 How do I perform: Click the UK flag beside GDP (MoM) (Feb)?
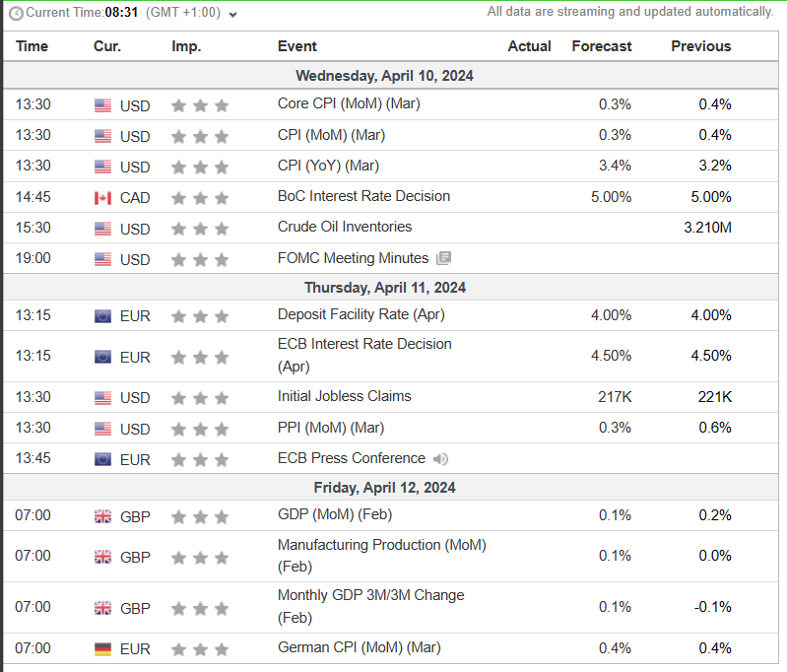click(x=102, y=516)
